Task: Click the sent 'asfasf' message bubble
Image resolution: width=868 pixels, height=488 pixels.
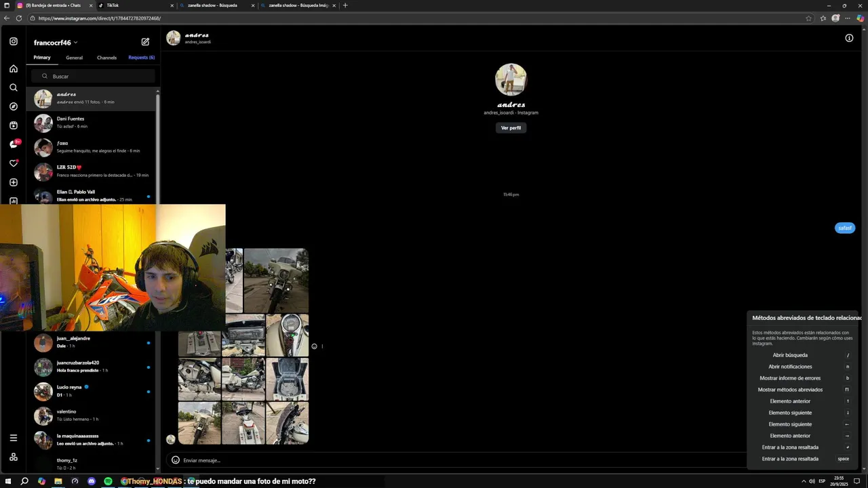Action: point(844,228)
